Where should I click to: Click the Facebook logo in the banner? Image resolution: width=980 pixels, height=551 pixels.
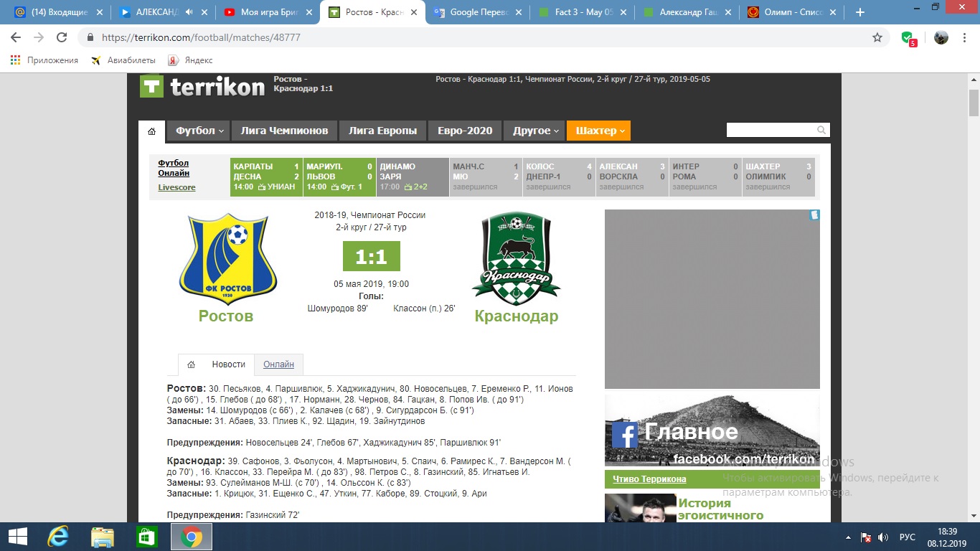625,435
